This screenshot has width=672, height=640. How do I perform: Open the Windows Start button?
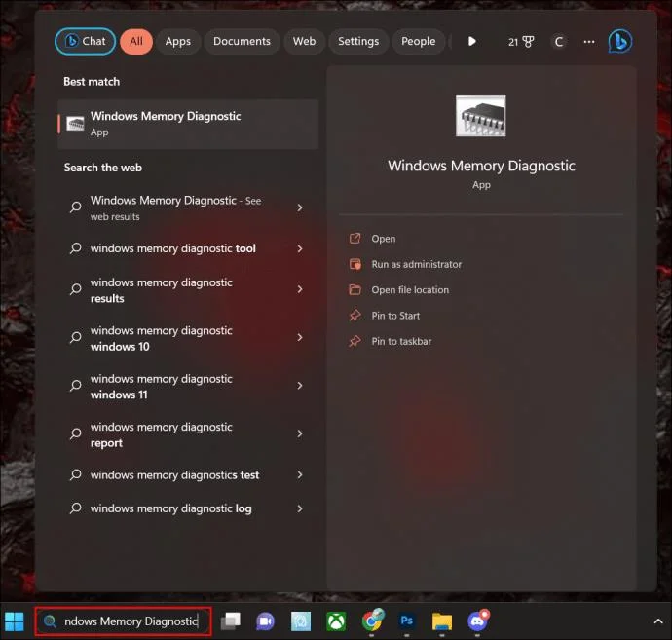click(x=15, y=621)
